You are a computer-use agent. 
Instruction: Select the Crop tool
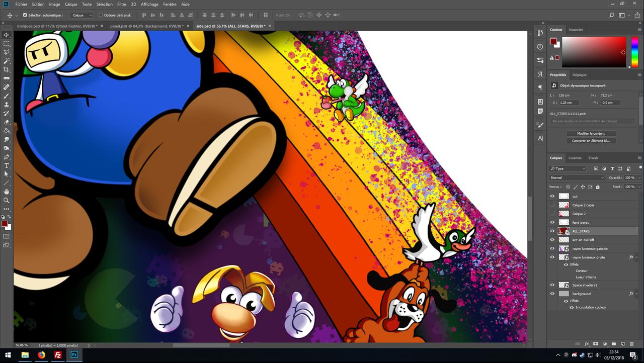click(x=7, y=70)
